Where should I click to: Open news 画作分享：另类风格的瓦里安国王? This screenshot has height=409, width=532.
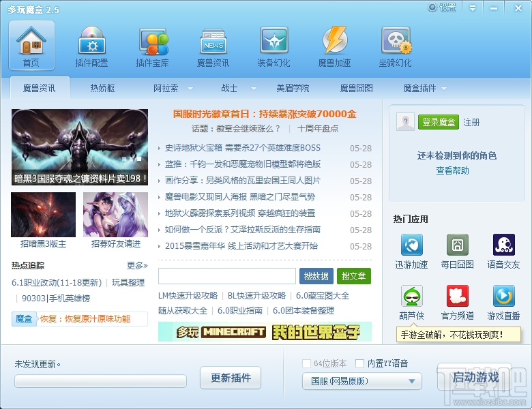243,181
